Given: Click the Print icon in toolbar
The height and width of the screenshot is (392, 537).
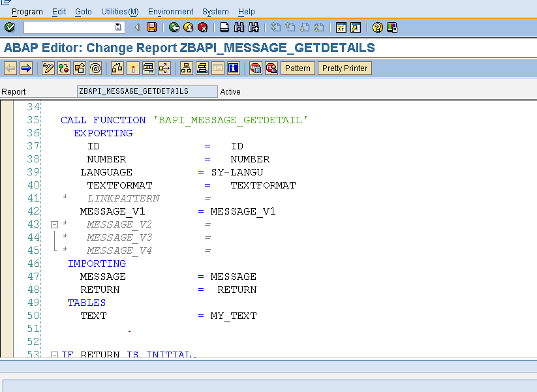Looking at the screenshot, I should click(x=224, y=27).
